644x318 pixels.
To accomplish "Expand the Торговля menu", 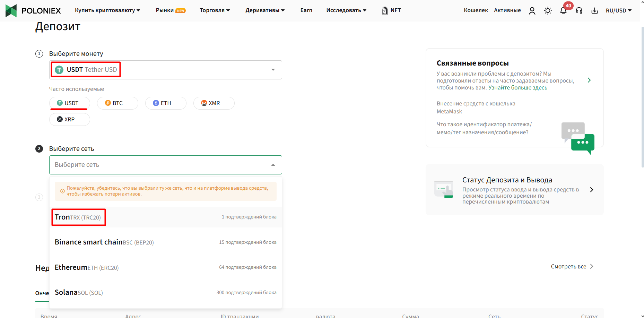I will pos(215,10).
